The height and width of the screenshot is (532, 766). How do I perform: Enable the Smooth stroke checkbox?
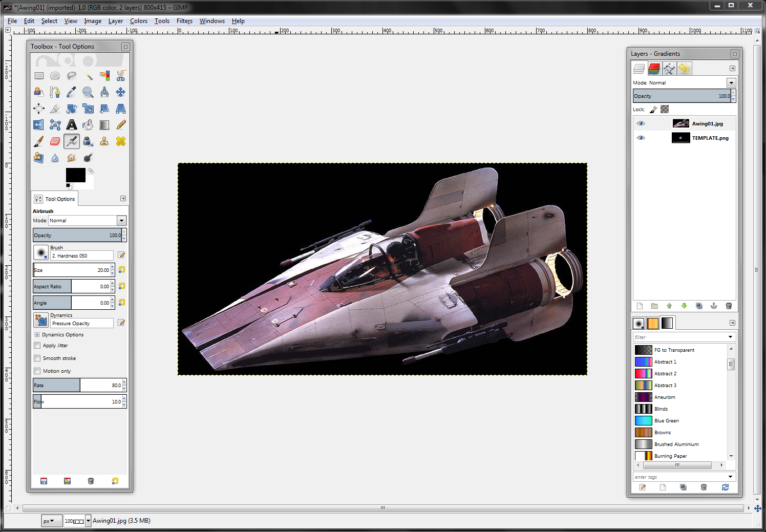[37, 358]
